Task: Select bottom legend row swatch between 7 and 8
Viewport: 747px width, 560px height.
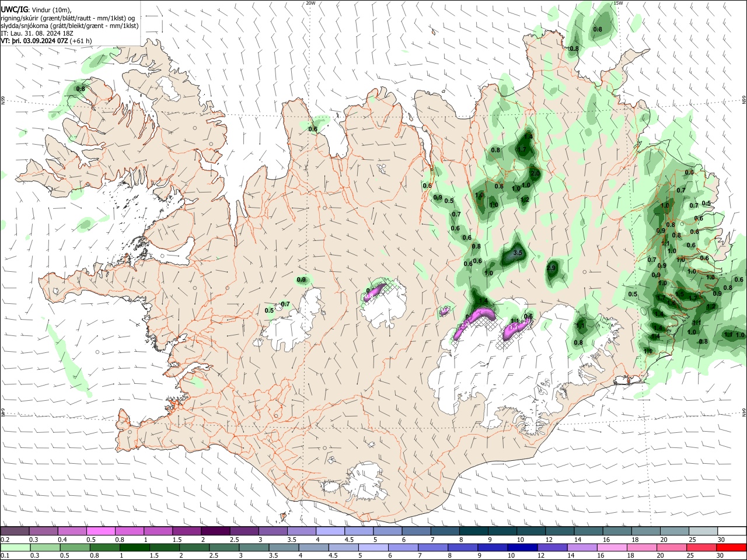Action: [x=434, y=547]
